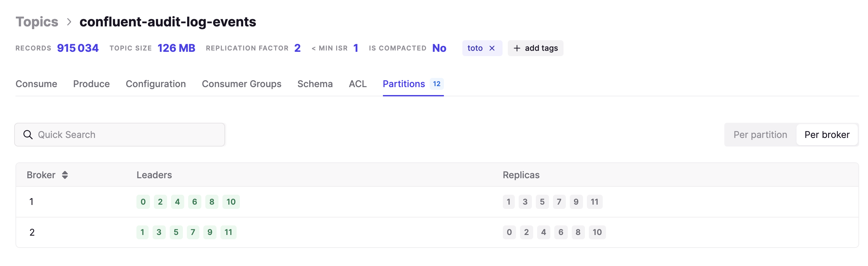Open the Configuration tab
The height and width of the screenshot is (266, 868).
156,84
